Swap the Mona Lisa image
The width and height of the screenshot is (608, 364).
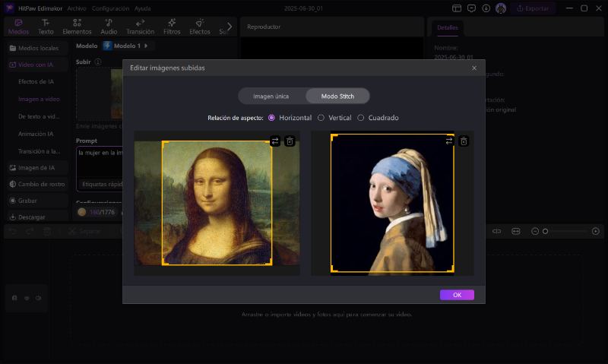[x=275, y=141]
